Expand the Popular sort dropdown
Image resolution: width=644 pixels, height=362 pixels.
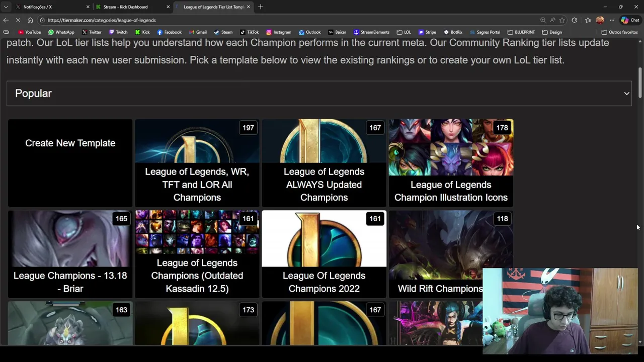319,94
